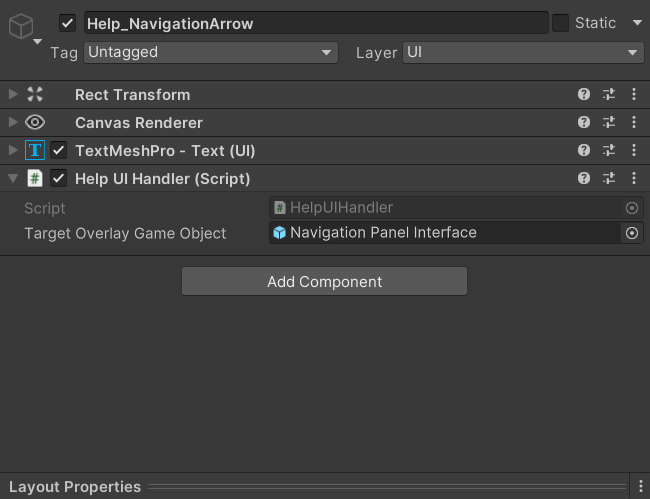
Task: Open the Layer dropdown showing UI
Action: [523, 53]
